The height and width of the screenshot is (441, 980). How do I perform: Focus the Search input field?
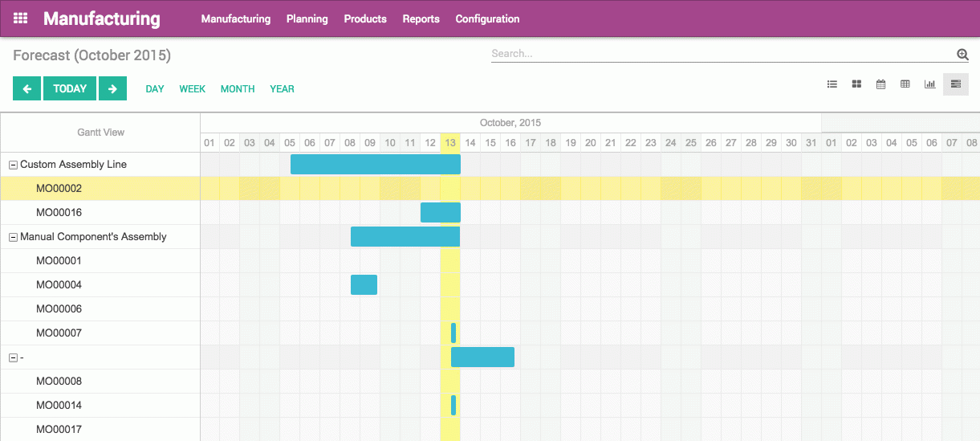click(721, 54)
